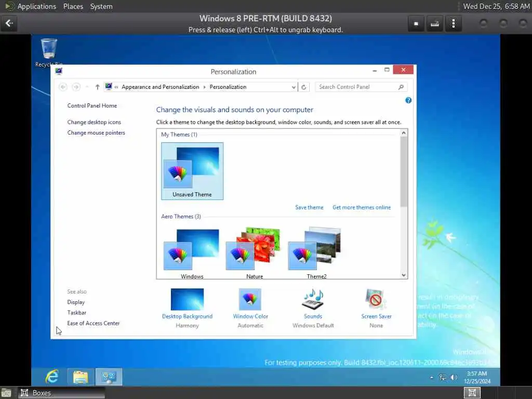Open Sounds settings icon

313,299
